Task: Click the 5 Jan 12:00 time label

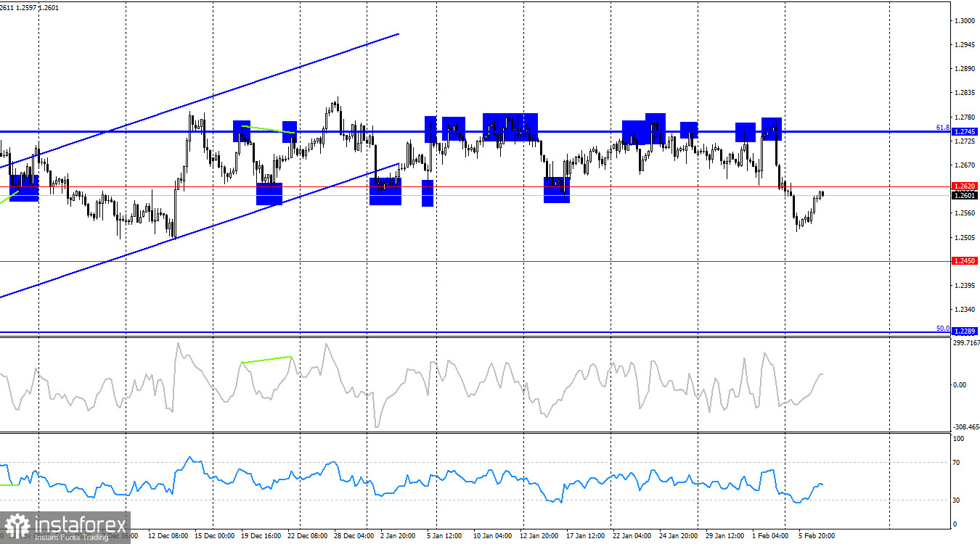Action: [446, 536]
